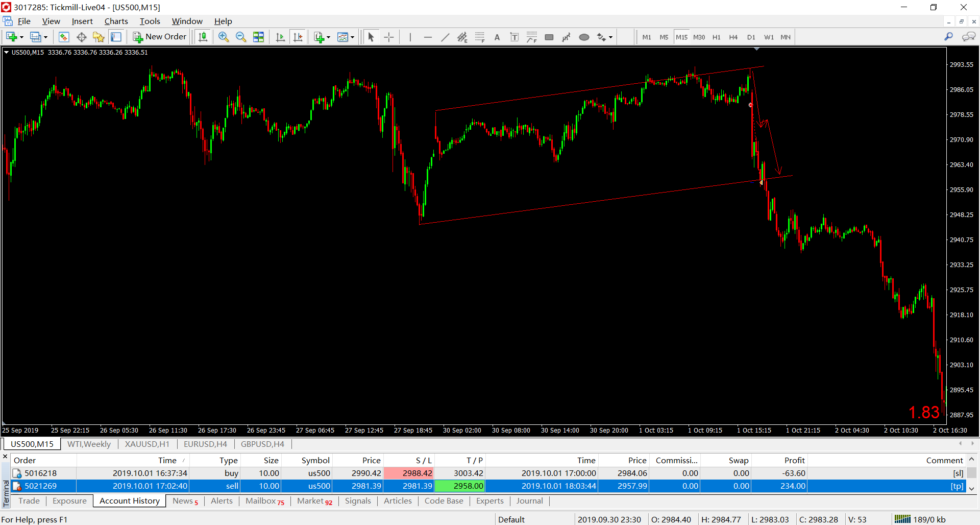Open the US500,M15 chart title triangle menu
Viewport: 980px width, 525px height.
(6, 52)
